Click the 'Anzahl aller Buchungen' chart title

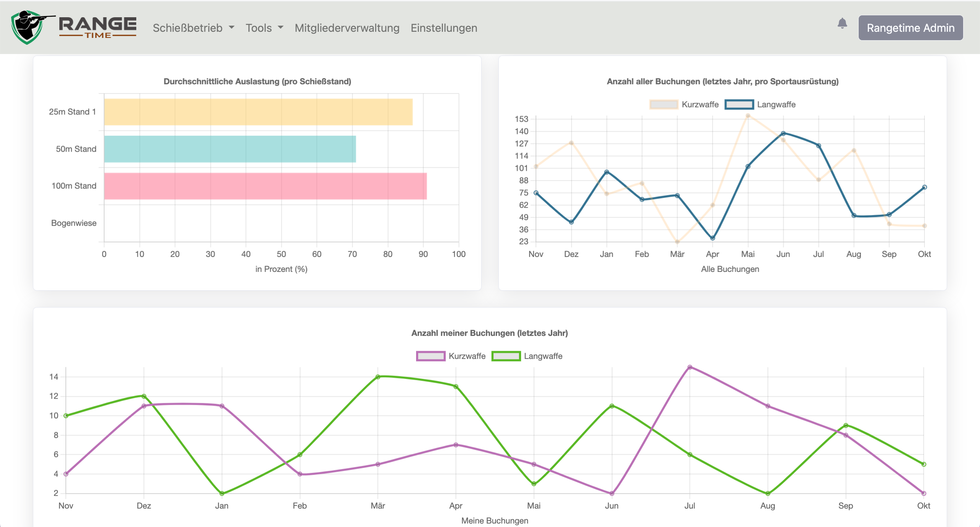(723, 82)
